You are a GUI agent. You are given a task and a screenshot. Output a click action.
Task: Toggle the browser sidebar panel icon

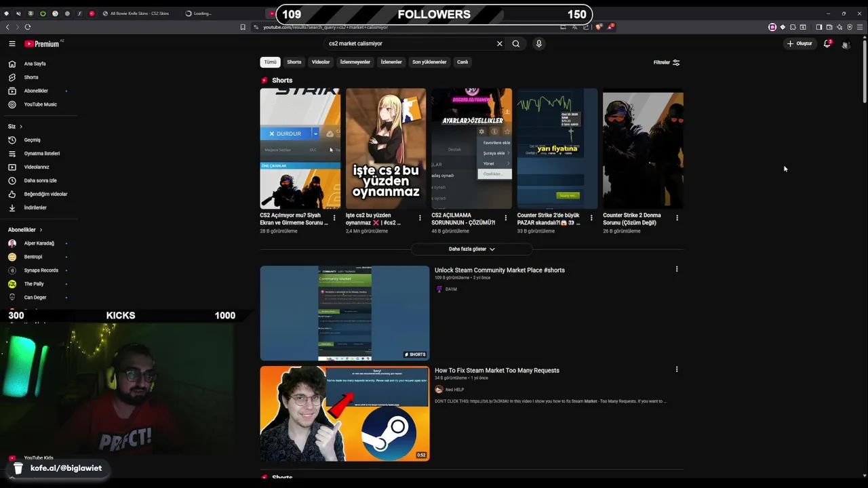coord(818,27)
